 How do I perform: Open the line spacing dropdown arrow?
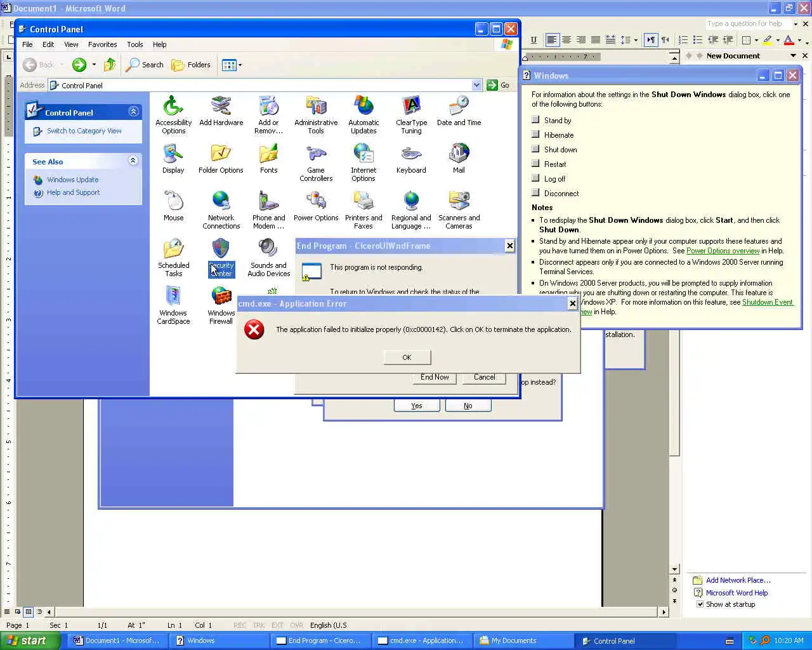coord(636,40)
